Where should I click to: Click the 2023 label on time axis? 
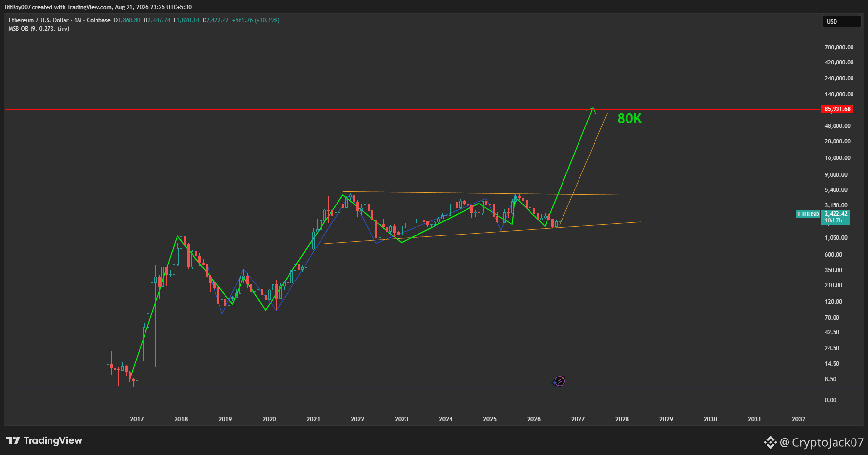point(402,419)
